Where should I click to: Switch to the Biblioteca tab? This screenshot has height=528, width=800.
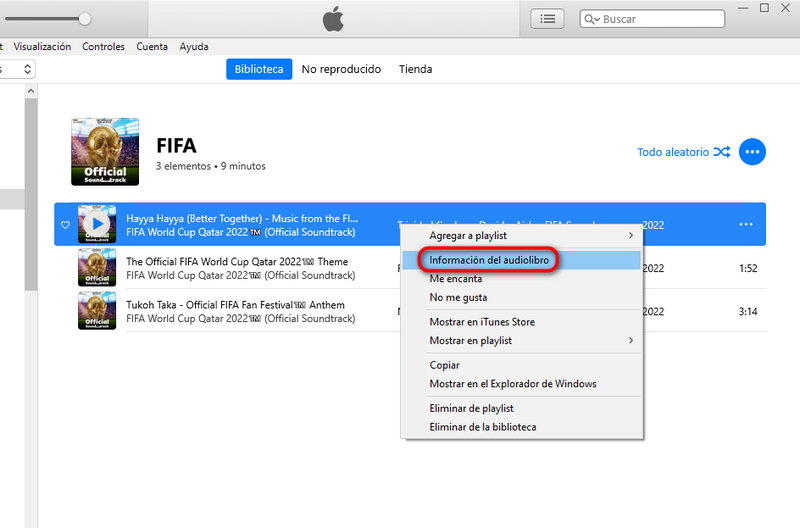tap(259, 69)
